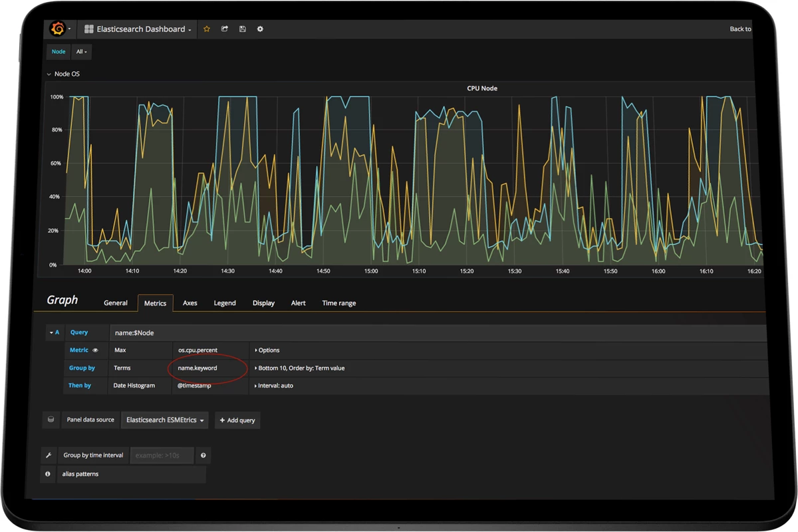
Task: Click the CPU Node panel title
Action: 482,88
